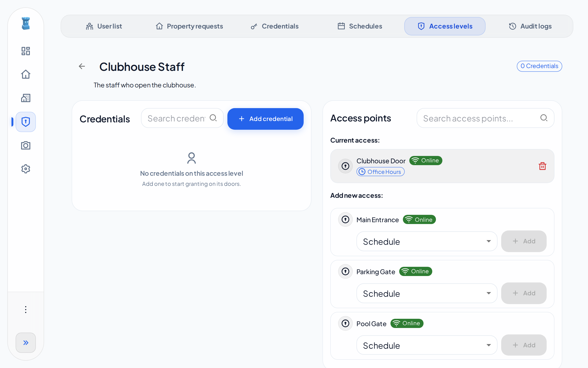Image resolution: width=588 pixels, height=368 pixels.
Task: Click the castle app logo in sidebar
Action: point(25,23)
